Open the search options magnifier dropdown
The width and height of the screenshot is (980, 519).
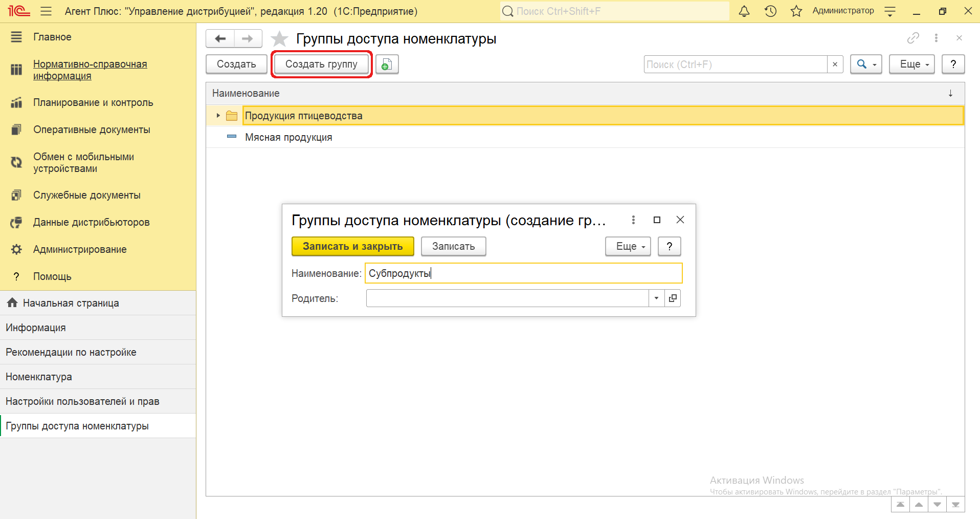tap(865, 64)
